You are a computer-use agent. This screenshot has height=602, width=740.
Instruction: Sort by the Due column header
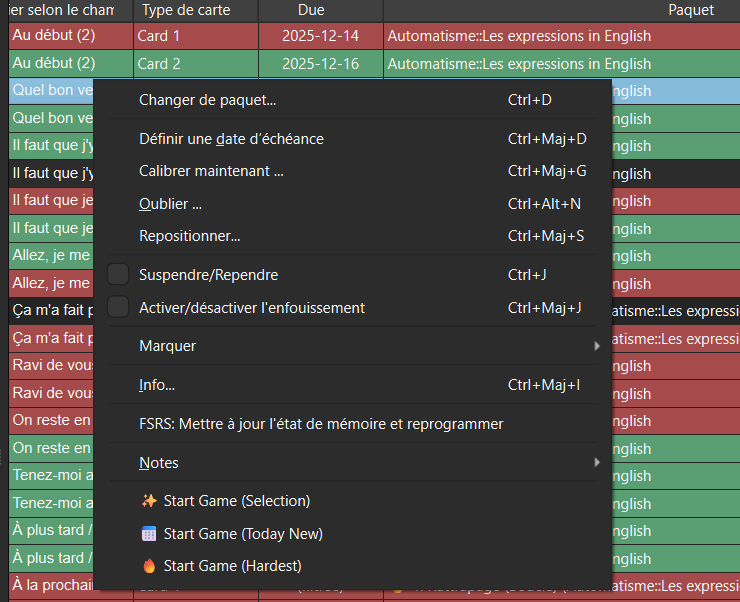point(321,10)
